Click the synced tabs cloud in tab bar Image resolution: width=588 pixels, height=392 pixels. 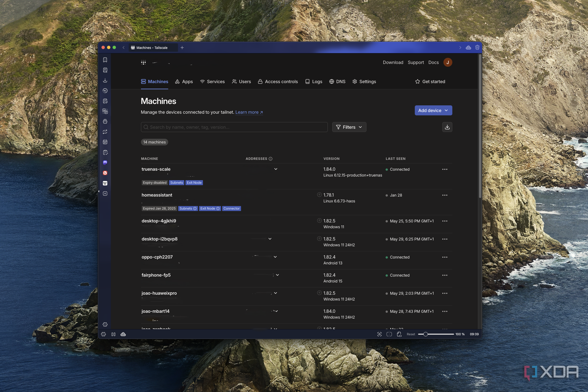tap(468, 48)
